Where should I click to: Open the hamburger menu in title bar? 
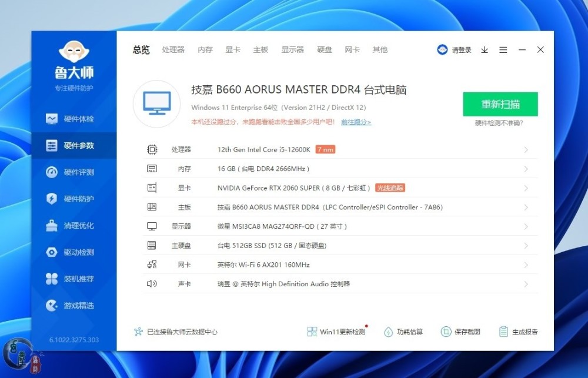coord(503,50)
